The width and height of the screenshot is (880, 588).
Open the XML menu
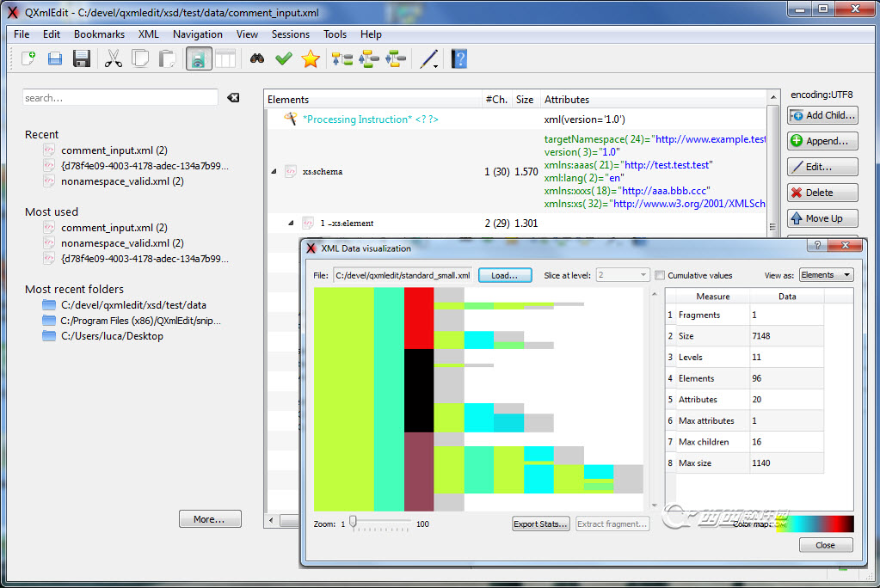[x=148, y=34]
